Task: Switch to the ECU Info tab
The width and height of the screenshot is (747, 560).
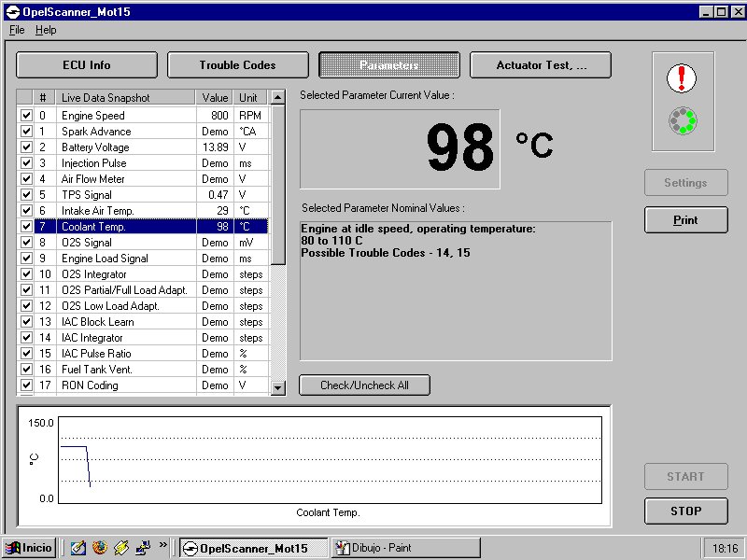Action: 87,64
